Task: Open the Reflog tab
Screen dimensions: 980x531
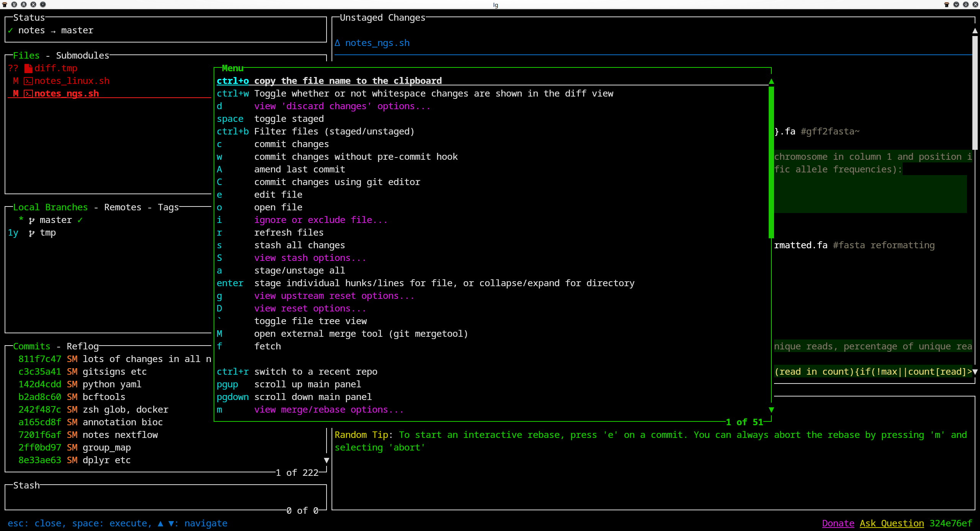Action: [82, 347]
